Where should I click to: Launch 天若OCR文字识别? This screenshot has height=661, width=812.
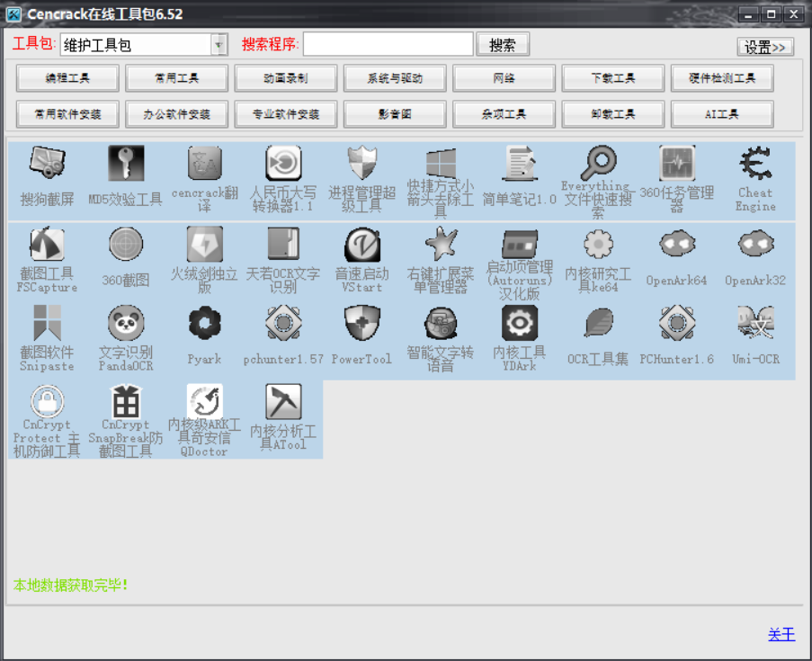(283, 261)
